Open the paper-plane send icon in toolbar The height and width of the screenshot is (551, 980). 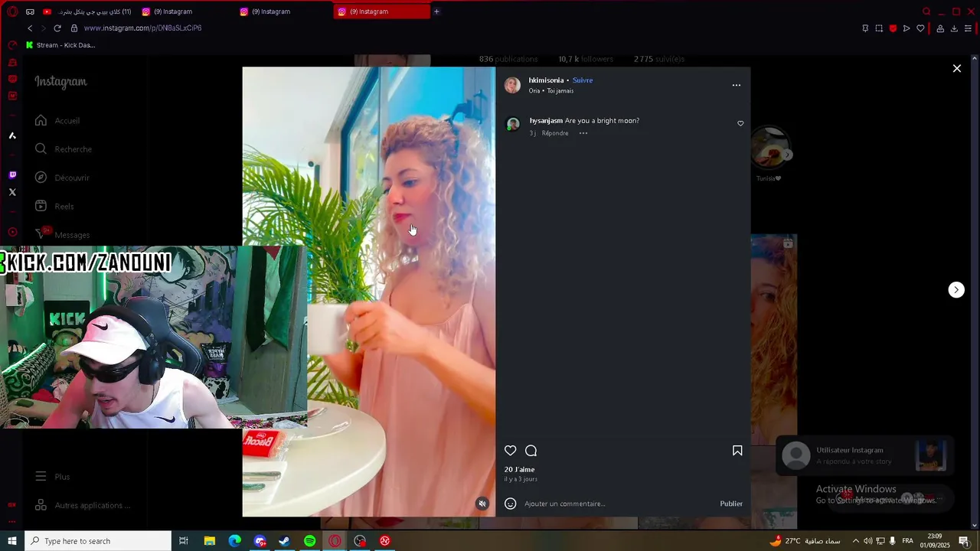click(x=906, y=28)
